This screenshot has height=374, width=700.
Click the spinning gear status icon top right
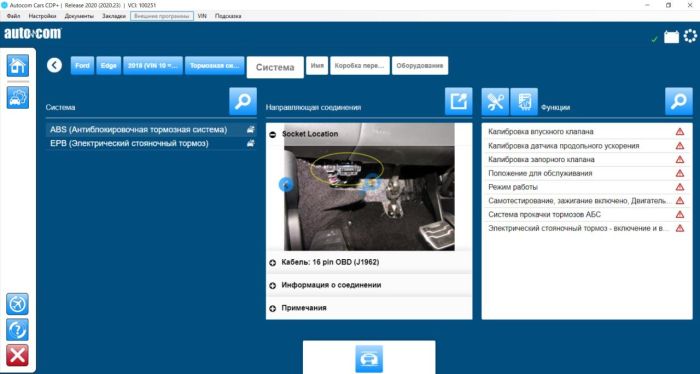pyautogui.click(x=690, y=36)
